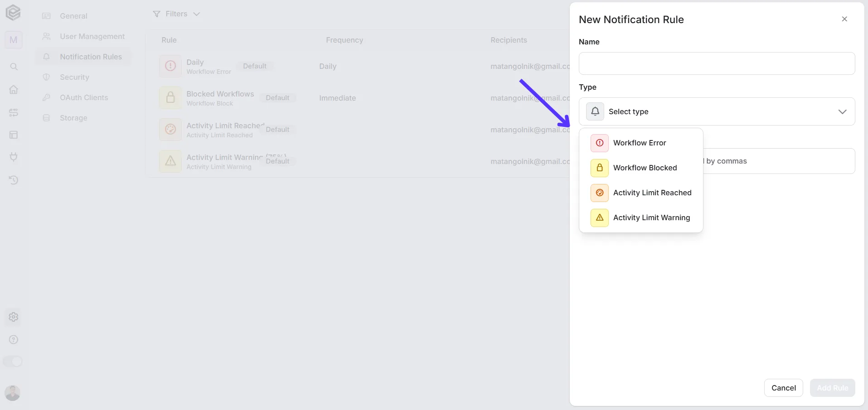Image resolution: width=868 pixels, height=410 pixels.
Task: Go to home via sidebar icon
Action: point(14,89)
